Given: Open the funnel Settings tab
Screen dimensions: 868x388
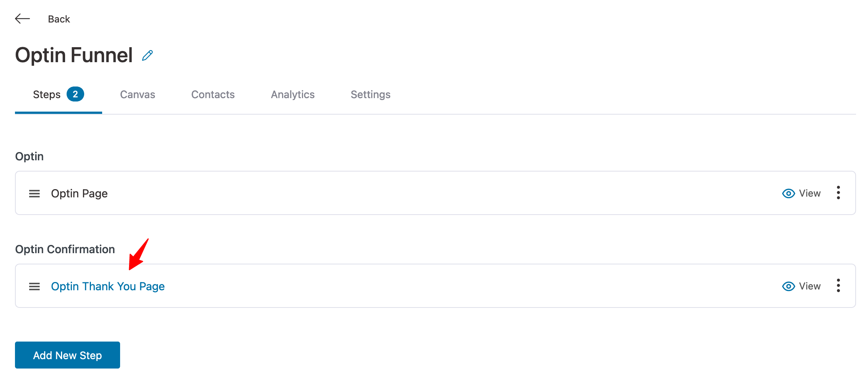Looking at the screenshot, I should (x=370, y=94).
